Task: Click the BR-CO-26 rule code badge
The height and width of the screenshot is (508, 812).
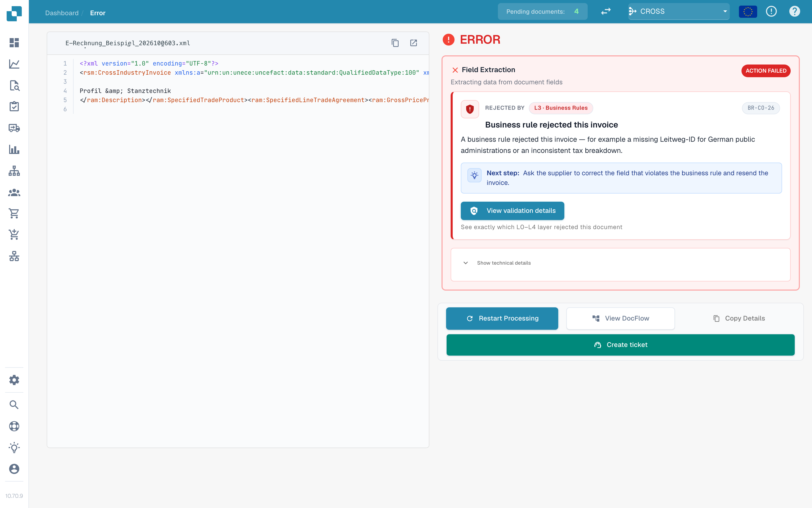Action: 761,108
